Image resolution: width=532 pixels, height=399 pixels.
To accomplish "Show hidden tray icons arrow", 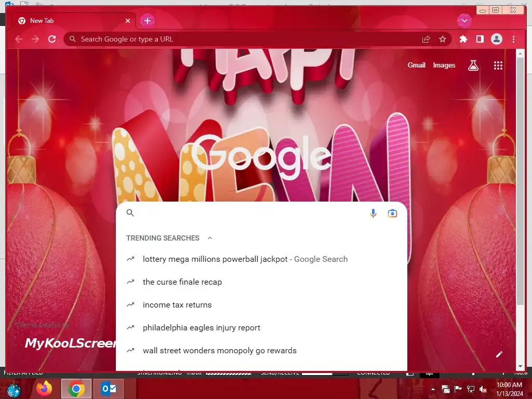I will [433, 389].
